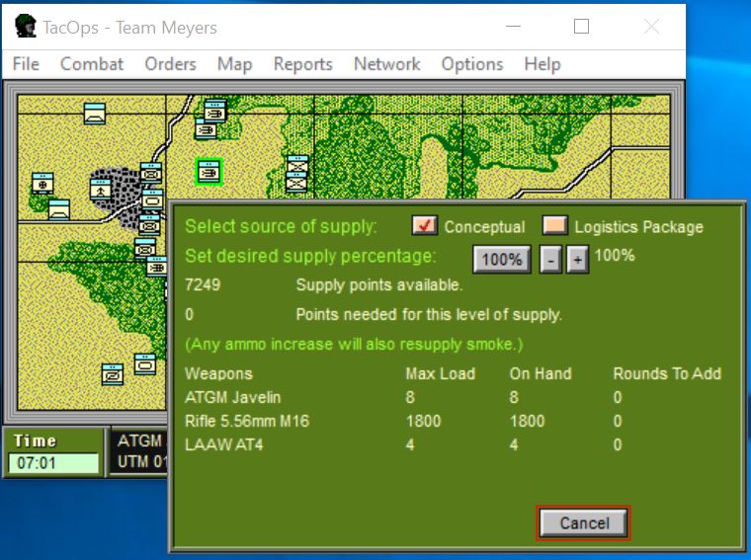The width and height of the screenshot is (751, 560).
Task: Select the crosshair-circle unit west of town
Action: (42, 184)
